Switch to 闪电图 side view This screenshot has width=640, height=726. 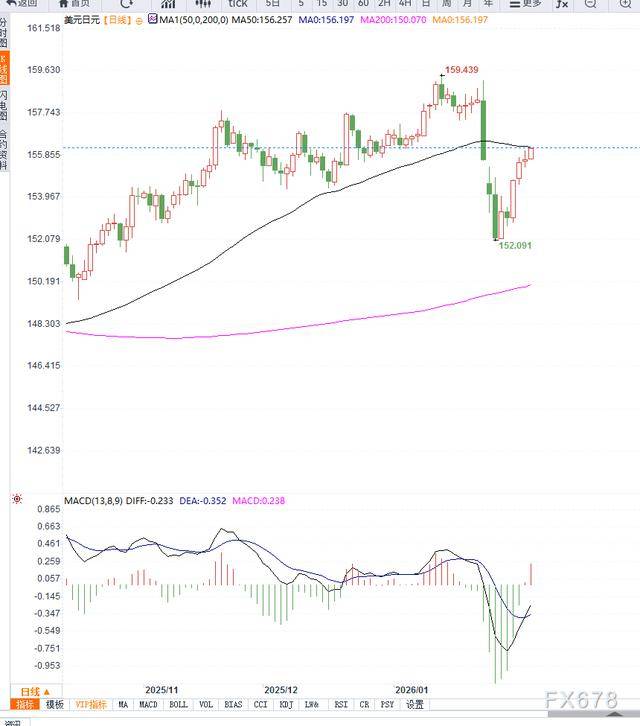3,105
